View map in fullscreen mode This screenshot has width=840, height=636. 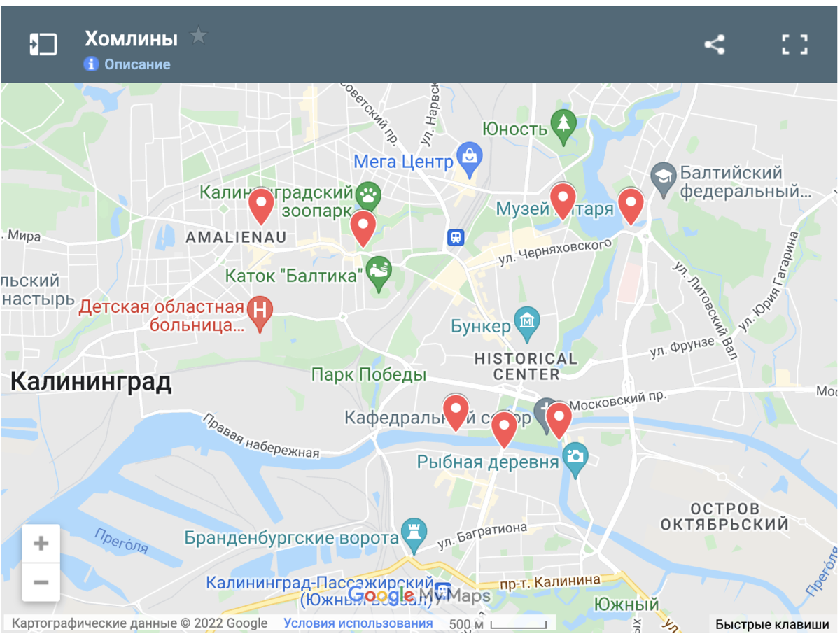(794, 45)
